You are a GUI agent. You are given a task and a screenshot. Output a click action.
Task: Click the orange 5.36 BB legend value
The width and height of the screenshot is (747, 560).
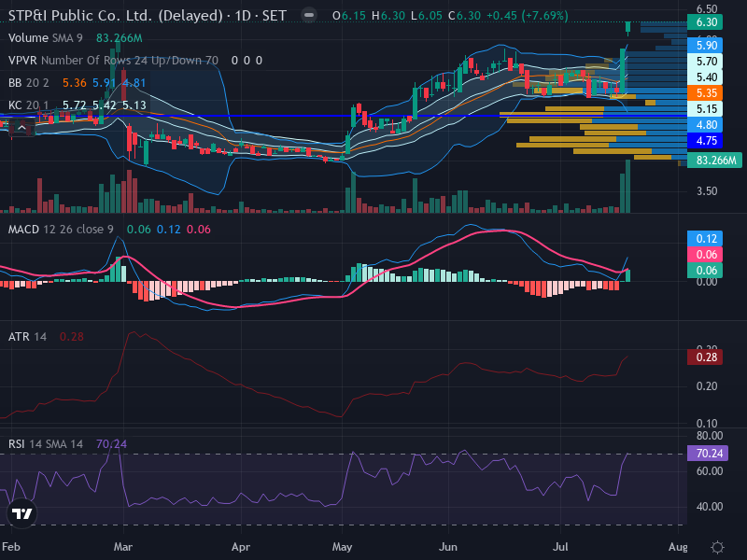75,83
